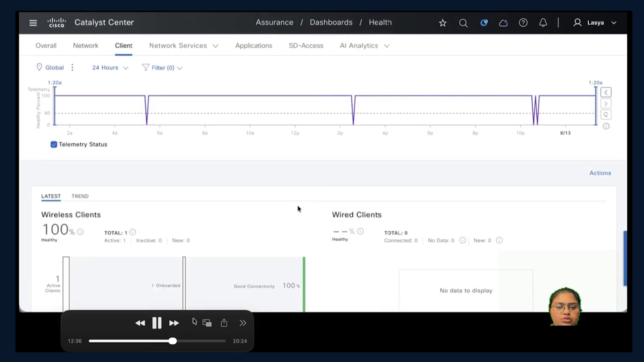Open the SD-Access tab
The height and width of the screenshot is (362, 644).
306,46
